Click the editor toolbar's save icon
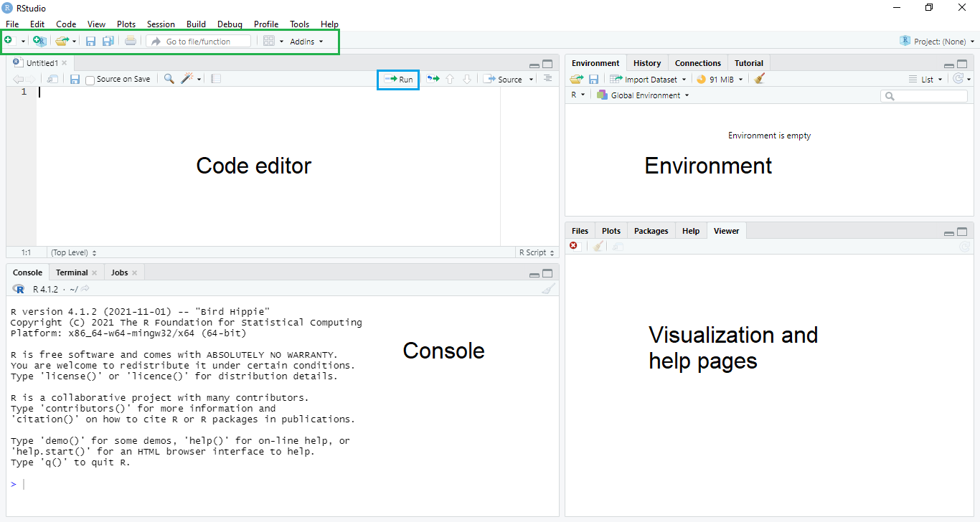Viewport: 980px width, 522px height. point(75,79)
